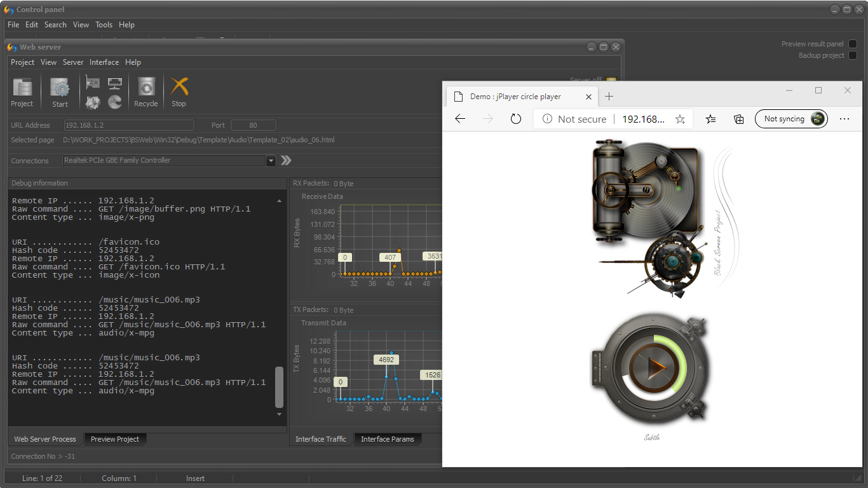Open browser Settings and more menu
The image size is (868, 488).
click(844, 119)
